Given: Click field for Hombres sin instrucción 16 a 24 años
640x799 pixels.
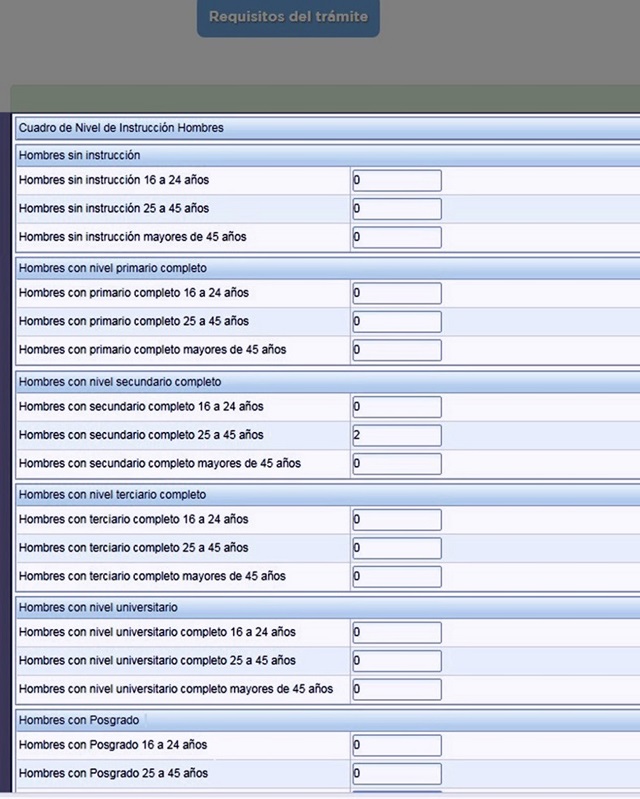Looking at the screenshot, I should point(396,180).
